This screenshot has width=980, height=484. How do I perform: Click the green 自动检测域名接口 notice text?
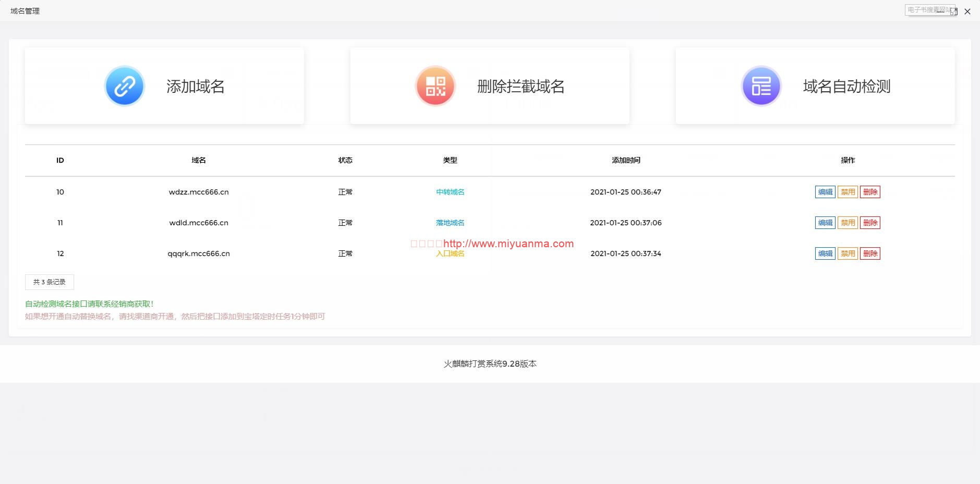[89, 304]
